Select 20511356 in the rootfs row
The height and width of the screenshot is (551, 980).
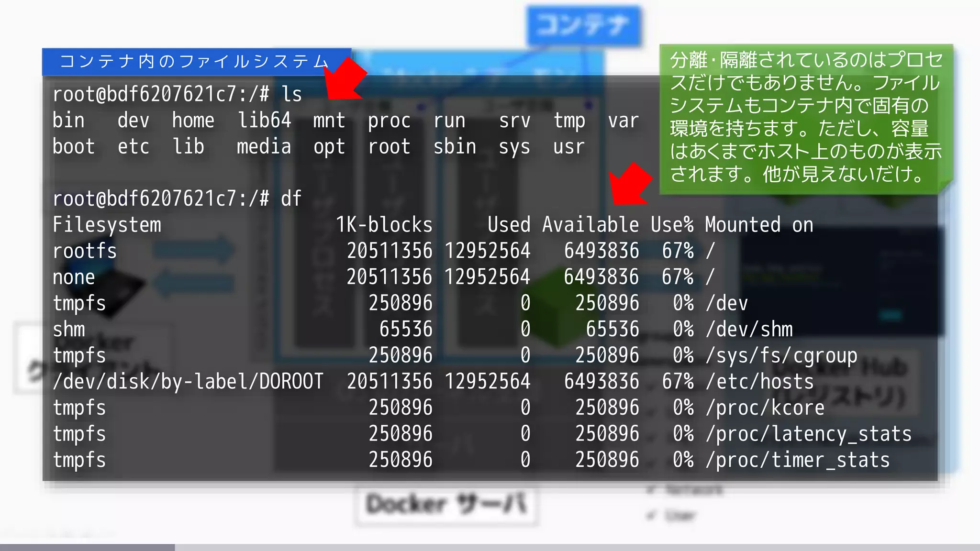(x=390, y=251)
